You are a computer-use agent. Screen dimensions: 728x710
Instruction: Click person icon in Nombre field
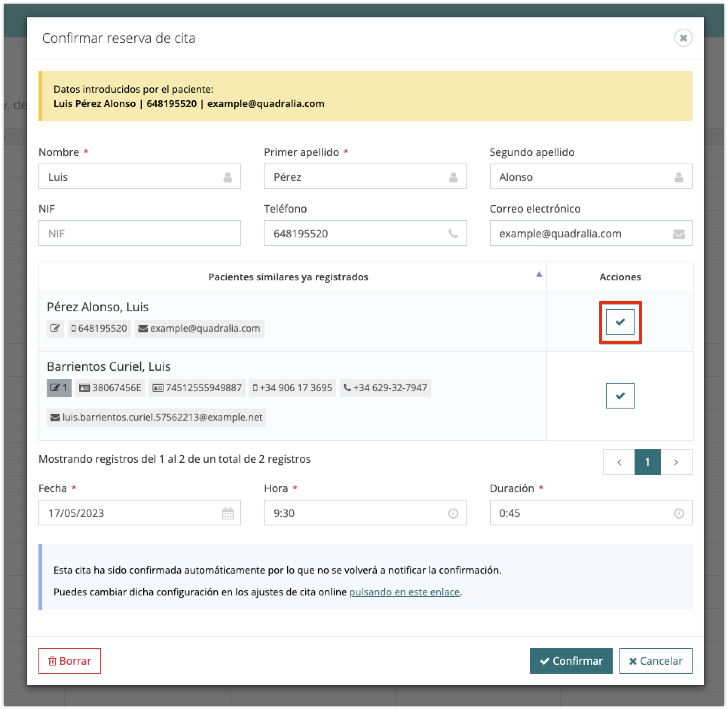point(228,177)
